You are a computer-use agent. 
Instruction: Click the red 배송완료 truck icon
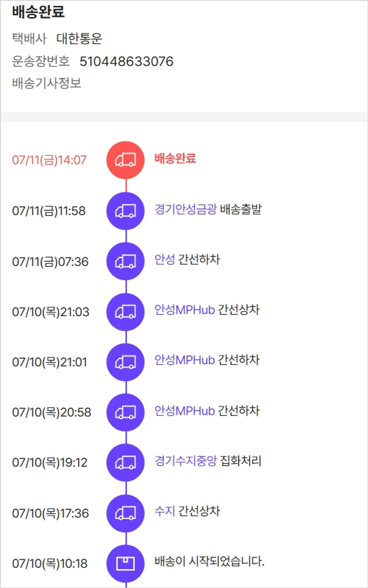coord(126,160)
